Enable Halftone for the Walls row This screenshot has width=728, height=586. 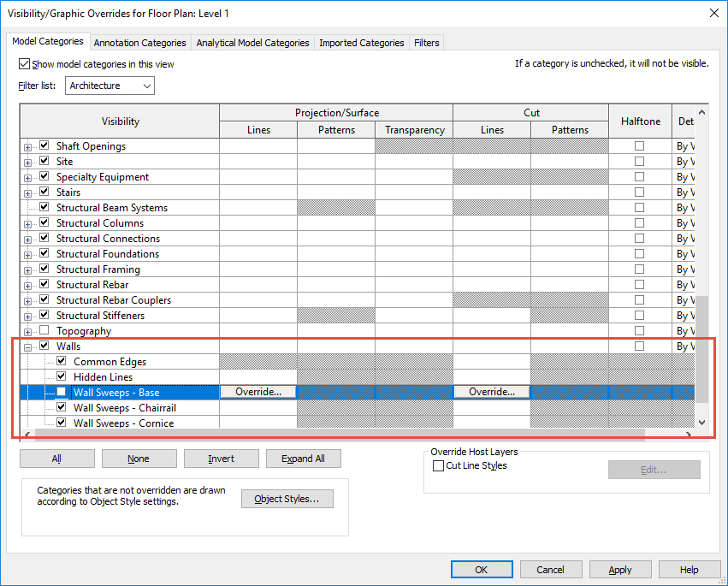click(639, 346)
